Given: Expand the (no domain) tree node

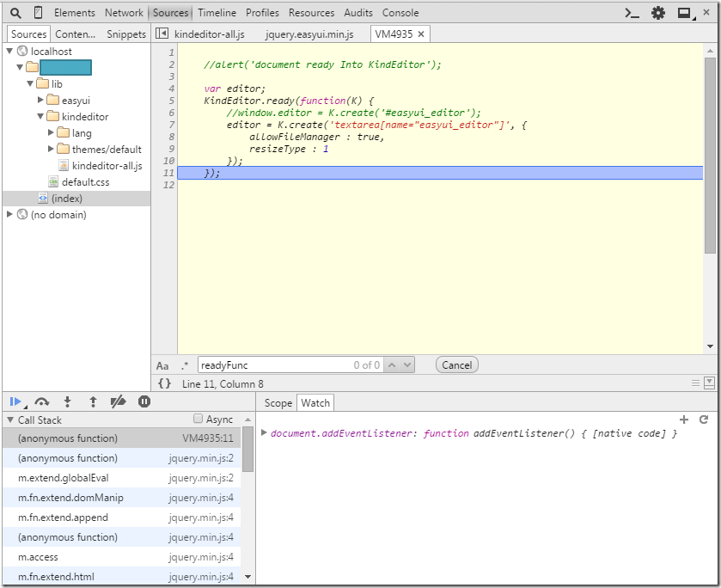Looking at the screenshot, I should 9,215.
